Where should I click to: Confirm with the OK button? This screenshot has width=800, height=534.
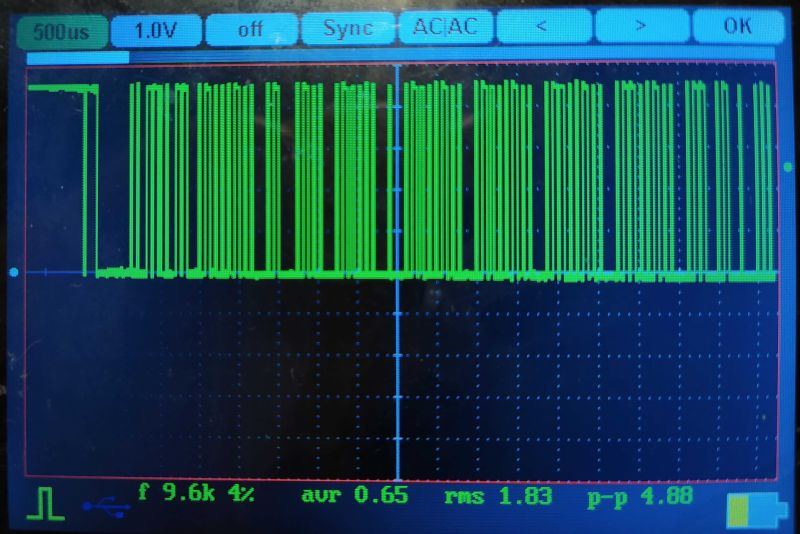coord(737,27)
